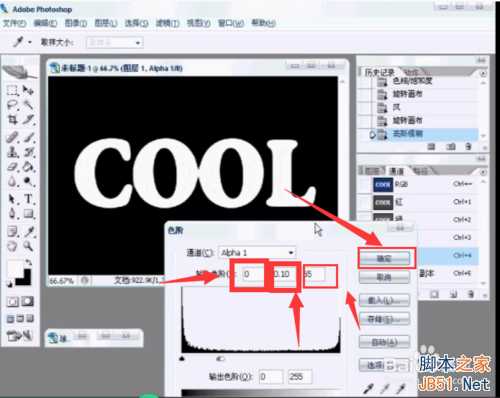
Task: Select the Blur tool
Action: [x=13, y=182]
